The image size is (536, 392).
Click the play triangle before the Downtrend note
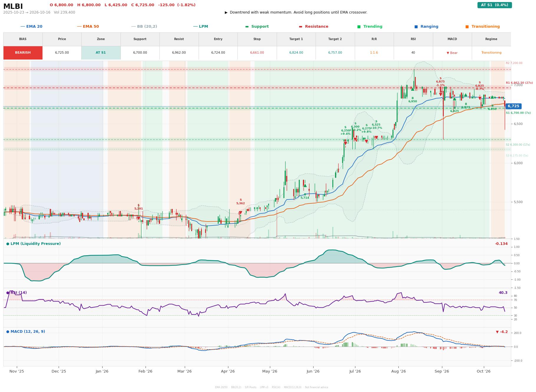click(226, 12)
